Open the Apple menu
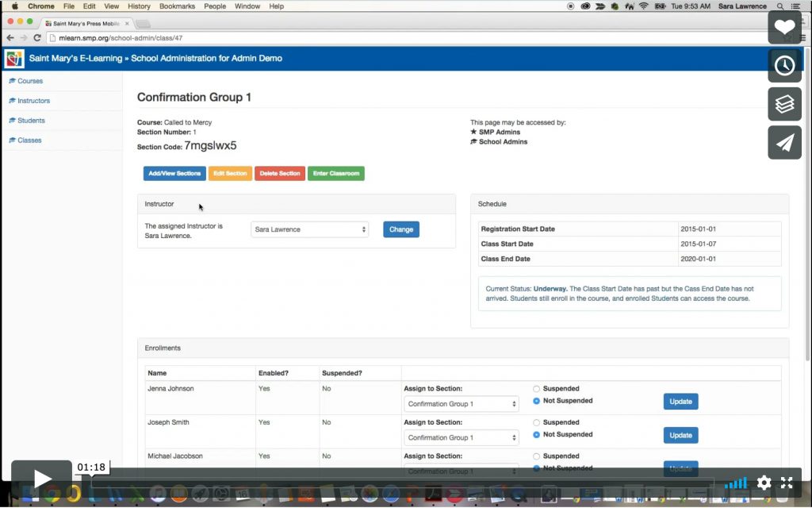Viewport: 812px width, 508px height. (14, 6)
